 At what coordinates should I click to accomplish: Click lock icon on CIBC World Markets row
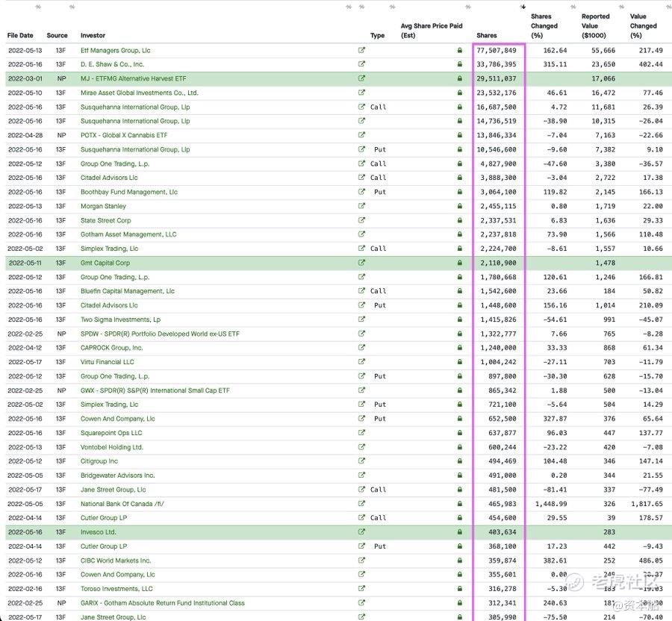tap(460, 561)
